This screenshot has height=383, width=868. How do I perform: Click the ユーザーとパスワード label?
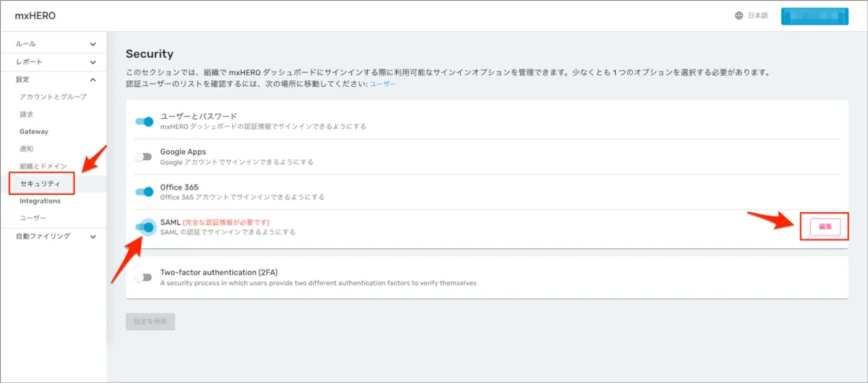click(x=199, y=116)
